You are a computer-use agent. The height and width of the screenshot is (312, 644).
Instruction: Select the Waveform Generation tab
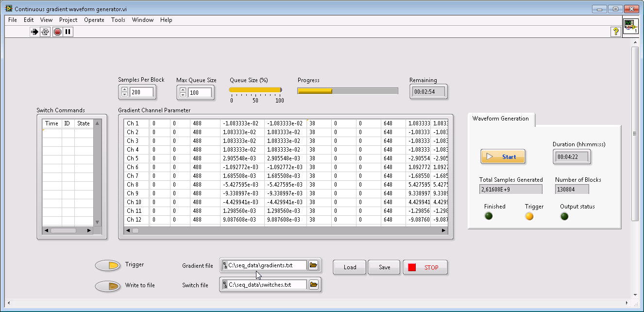[x=500, y=119]
